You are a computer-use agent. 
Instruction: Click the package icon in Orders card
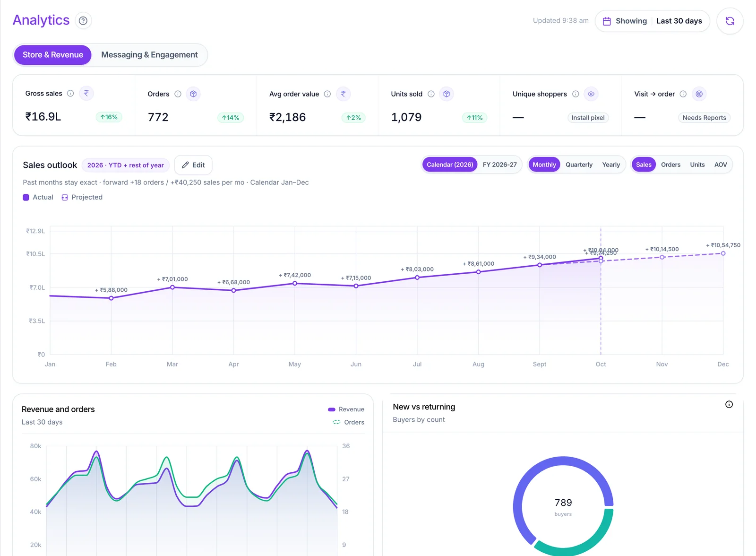click(193, 94)
